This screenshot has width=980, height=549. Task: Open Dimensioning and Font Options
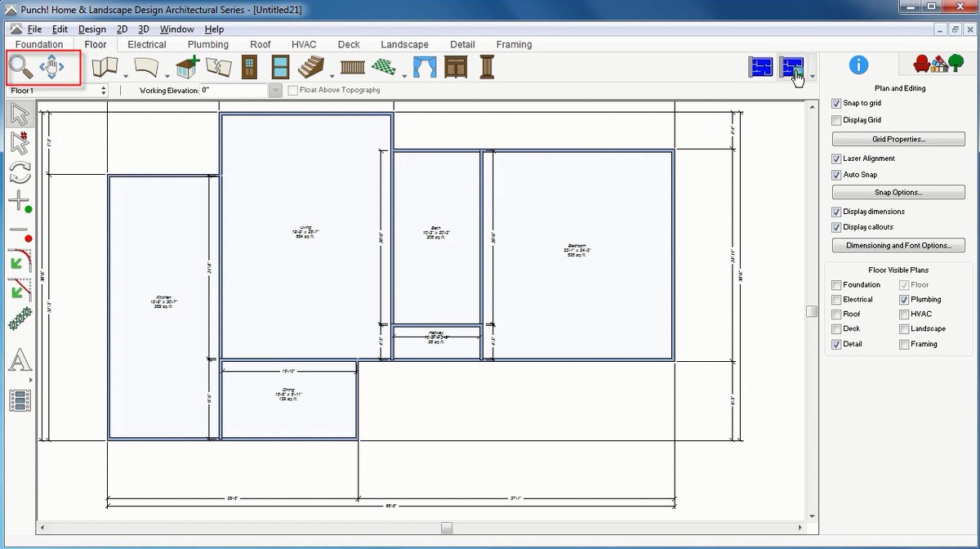[x=898, y=245]
